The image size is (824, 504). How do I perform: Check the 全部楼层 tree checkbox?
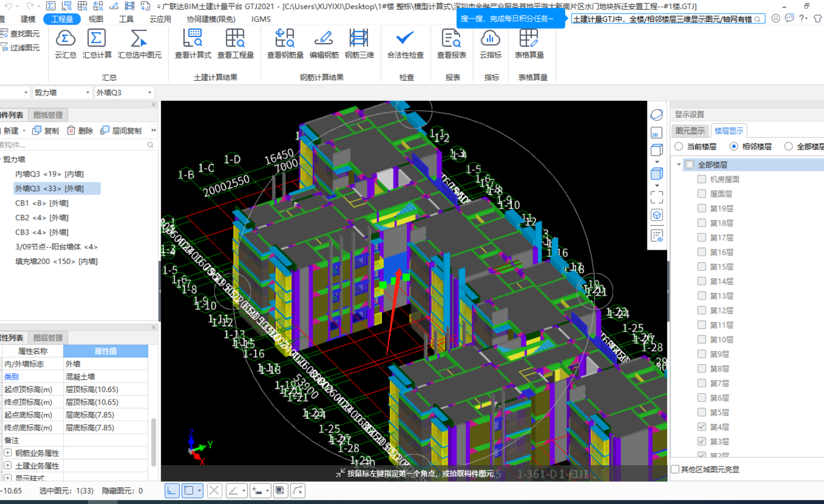[x=689, y=165]
